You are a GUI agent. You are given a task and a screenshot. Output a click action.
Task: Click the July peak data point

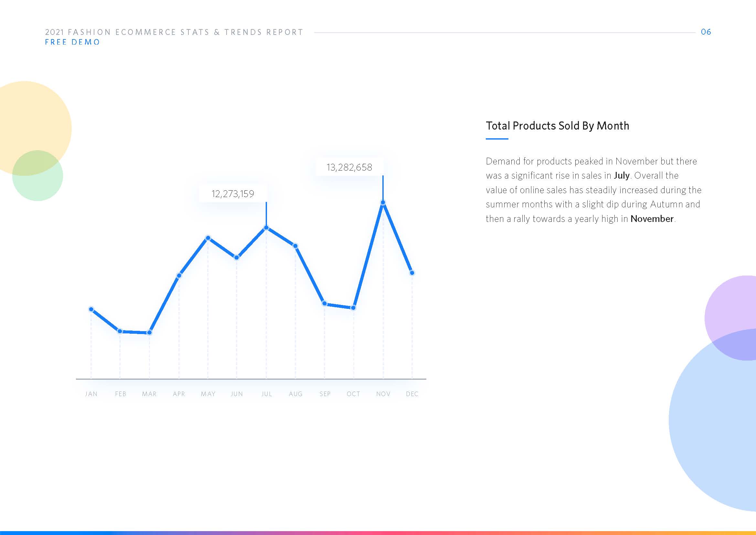pos(266,228)
